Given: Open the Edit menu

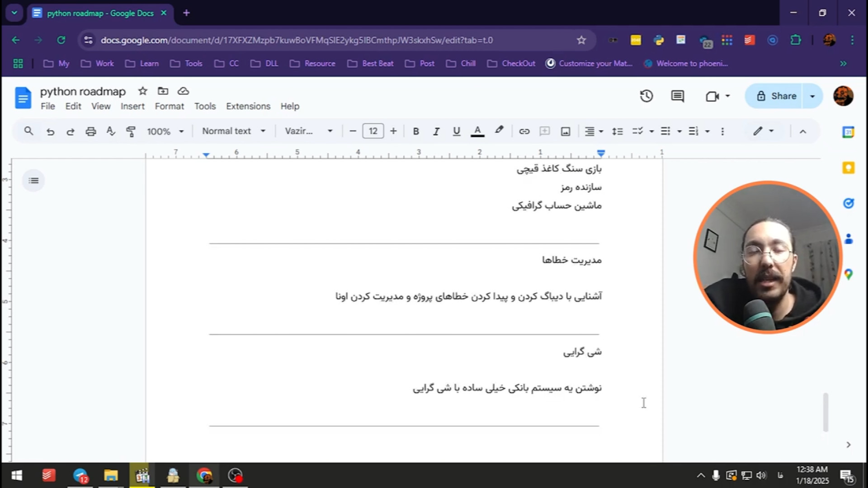Looking at the screenshot, I should [73, 106].
